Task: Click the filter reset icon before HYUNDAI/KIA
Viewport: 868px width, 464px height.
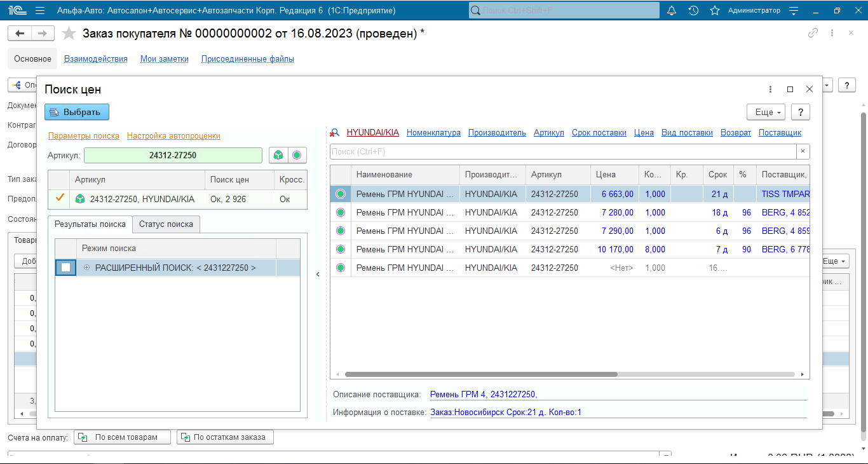Action: (335, 133)
